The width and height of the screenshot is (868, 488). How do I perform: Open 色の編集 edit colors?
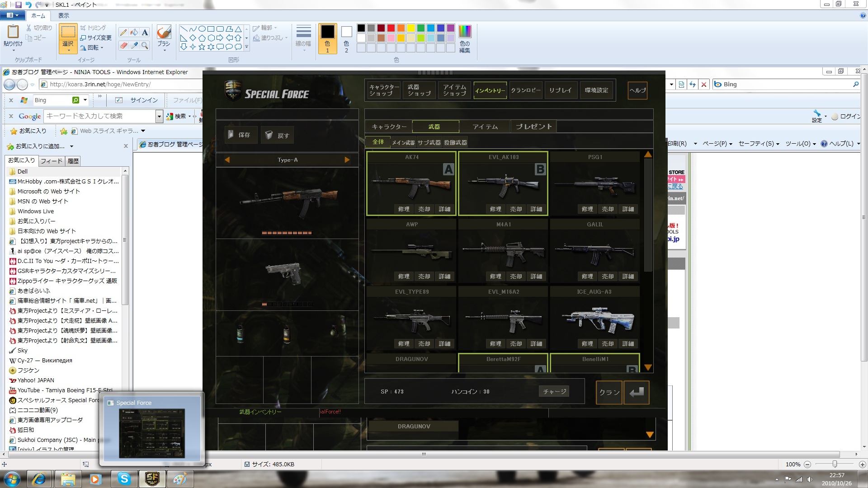point(465,38)
